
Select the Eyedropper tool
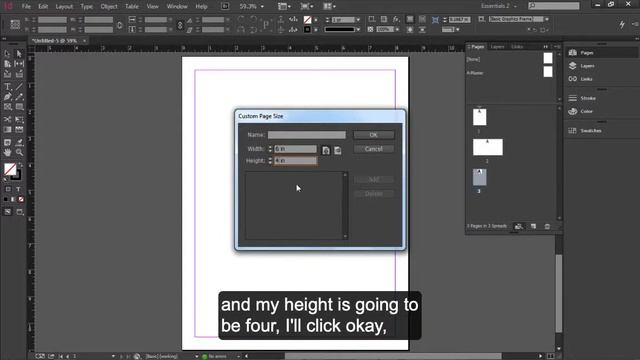19,142
